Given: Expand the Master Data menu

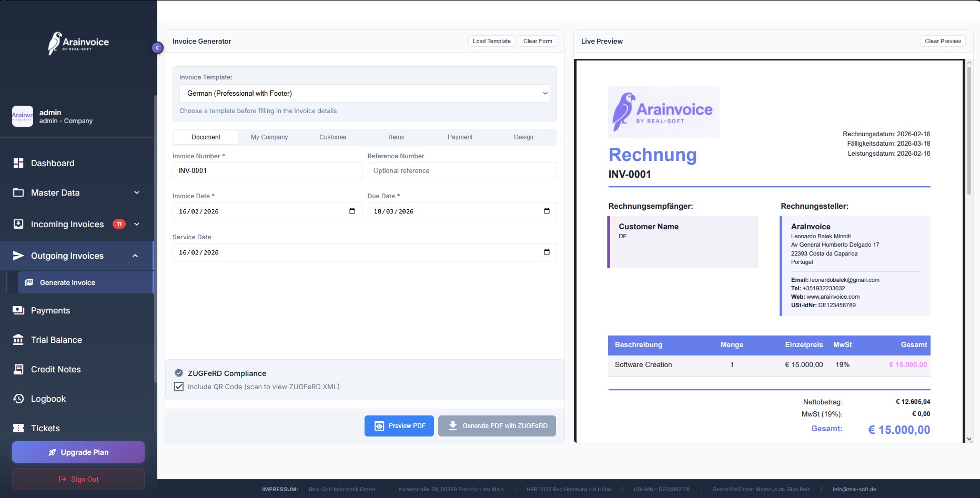Looking at the screenshot, I should coord(136,192).
